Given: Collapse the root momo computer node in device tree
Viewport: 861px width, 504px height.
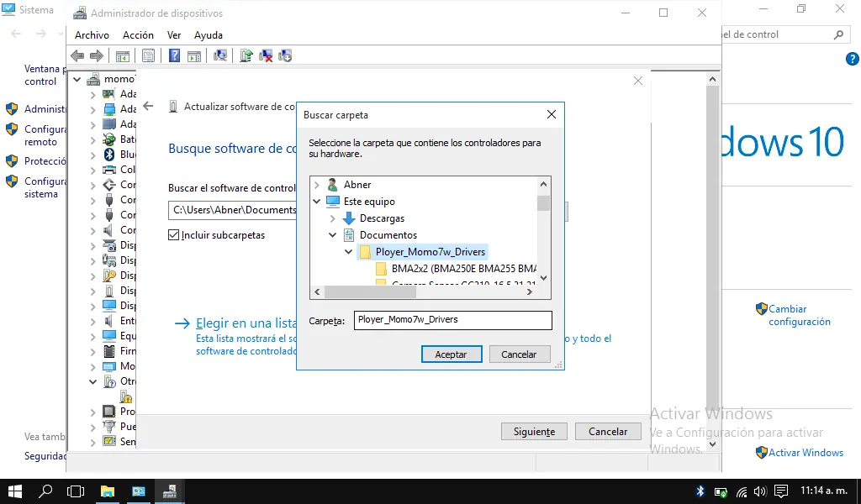Looking at the screenshot, I should coord(77,80).
